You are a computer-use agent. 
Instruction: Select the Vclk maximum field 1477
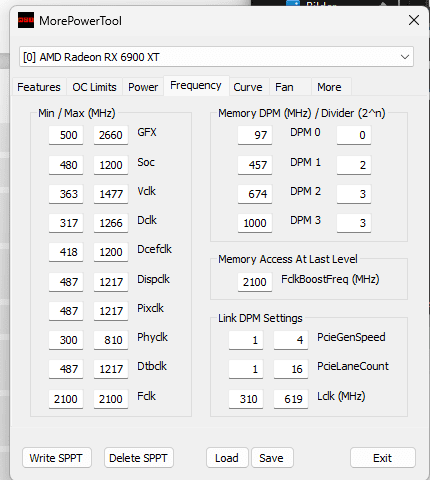[111, 194]
